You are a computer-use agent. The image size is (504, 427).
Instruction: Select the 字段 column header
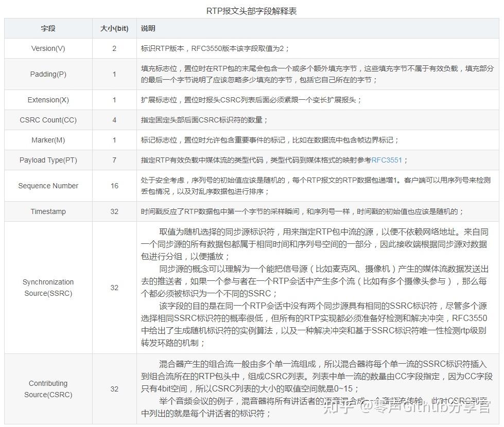point(48,28)
